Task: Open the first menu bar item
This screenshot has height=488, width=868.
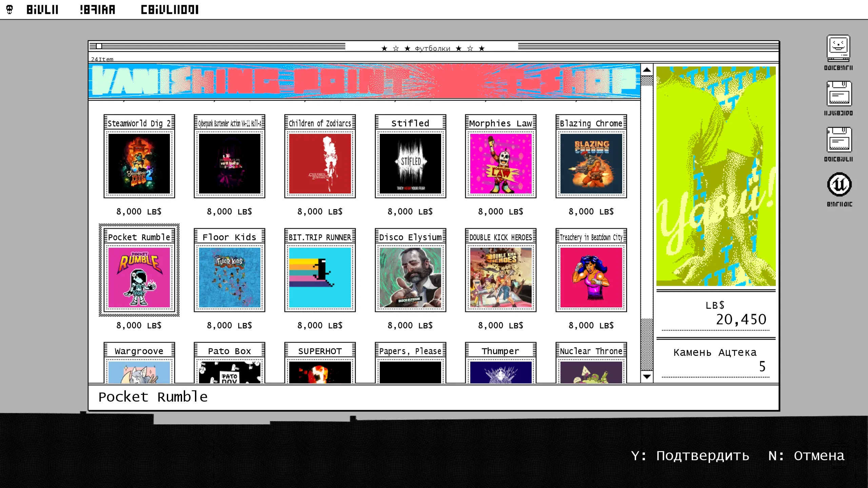Action: pyautogui.click(x=42, y=9)
